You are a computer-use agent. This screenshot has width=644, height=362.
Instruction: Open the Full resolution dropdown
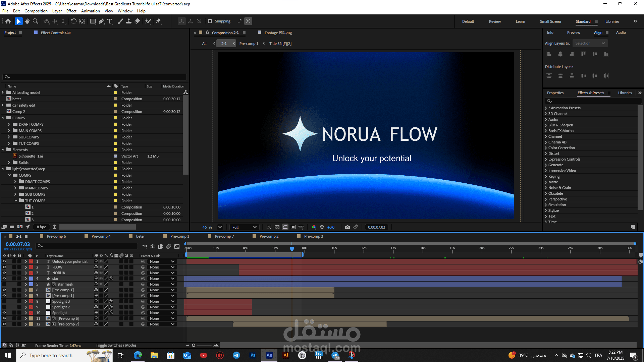[x=245, y=227]
